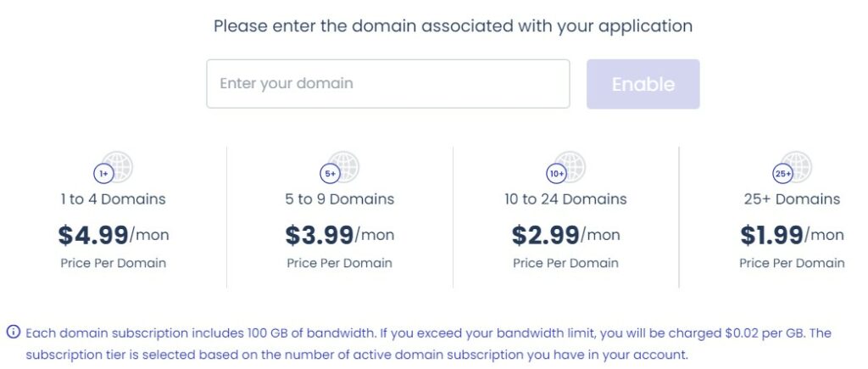
Task: Select the 5 to 9 Domains label
Action: click(x=340, y=198)
